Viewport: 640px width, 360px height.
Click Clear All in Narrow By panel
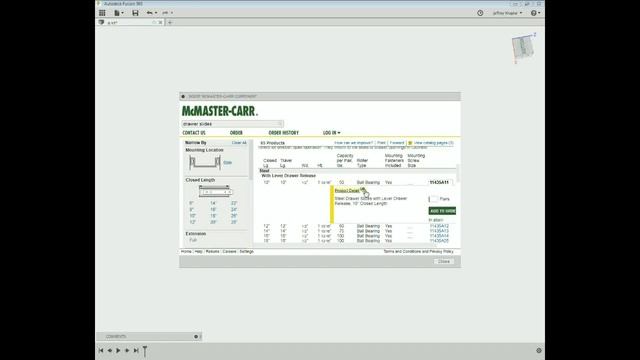click(x=239, y=143)
